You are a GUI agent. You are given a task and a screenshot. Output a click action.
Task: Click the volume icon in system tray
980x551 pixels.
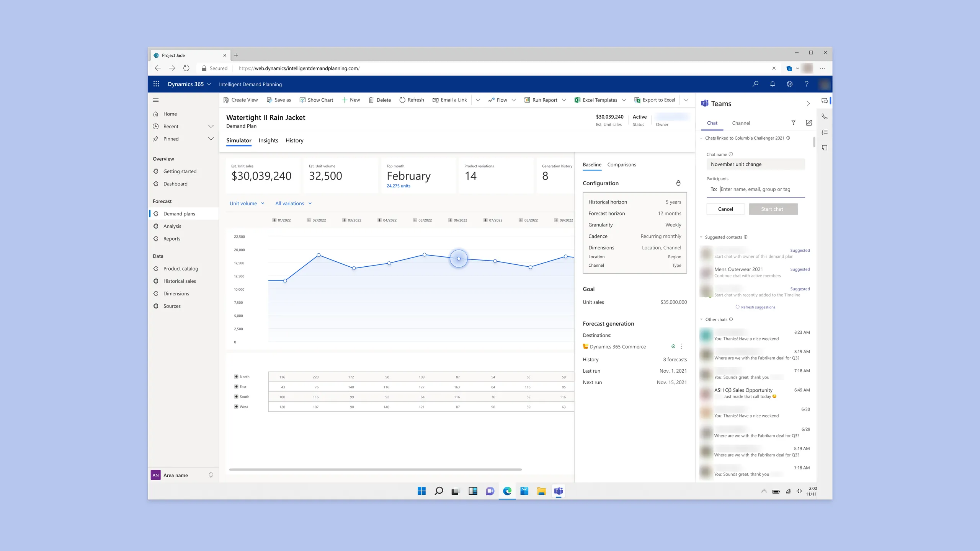(x=799, y=491)
